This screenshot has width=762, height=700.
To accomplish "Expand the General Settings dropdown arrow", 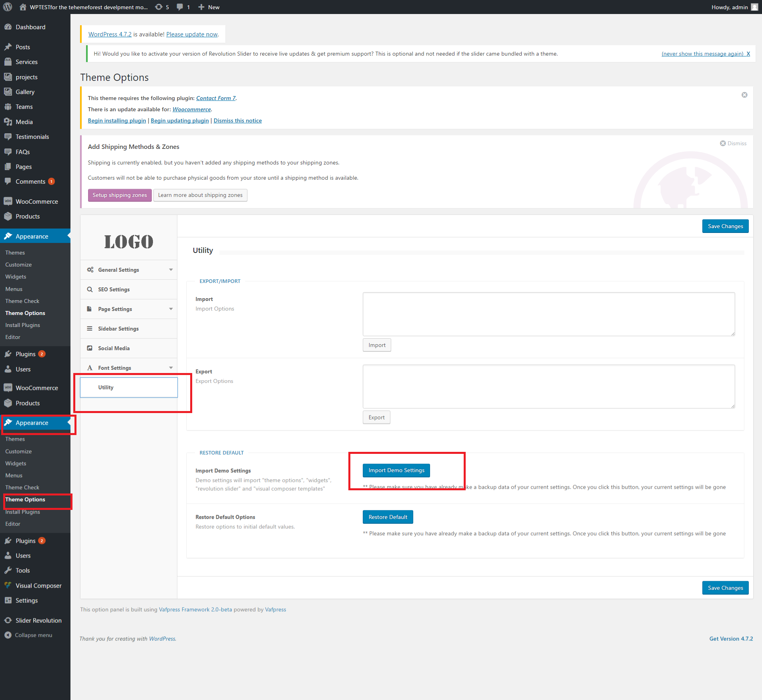I will [171, 270].
